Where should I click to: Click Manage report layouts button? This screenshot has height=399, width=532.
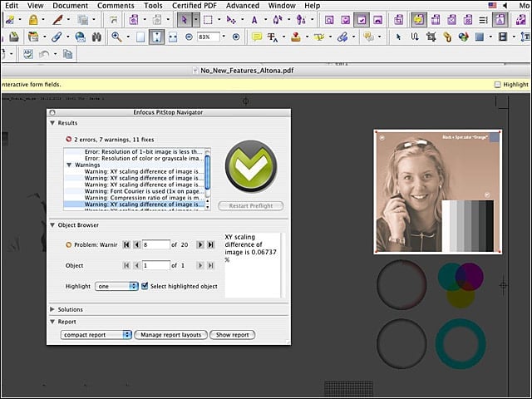tap(170, 335)
